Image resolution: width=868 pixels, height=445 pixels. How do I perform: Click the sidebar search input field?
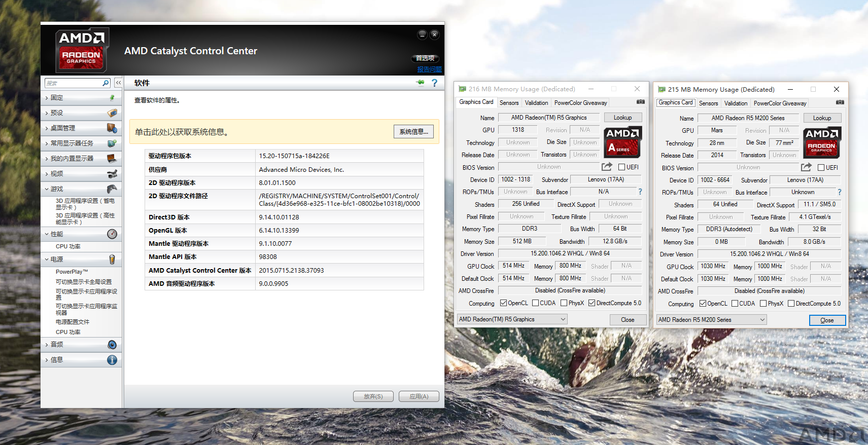74,83
